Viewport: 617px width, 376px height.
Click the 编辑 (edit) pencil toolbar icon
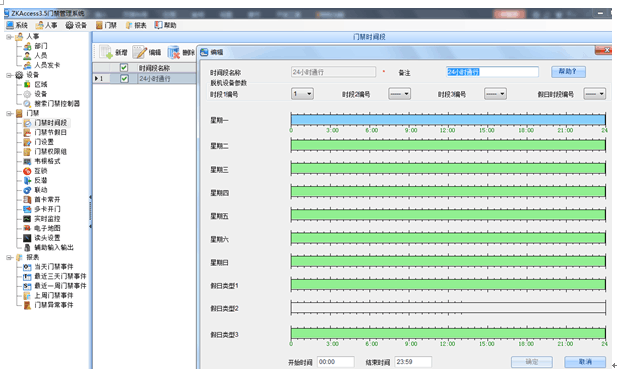click(139, 52)
